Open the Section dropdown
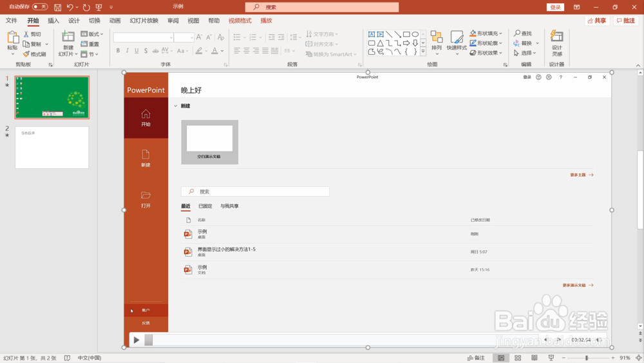644x363 pixels. (x=90, y=54)
